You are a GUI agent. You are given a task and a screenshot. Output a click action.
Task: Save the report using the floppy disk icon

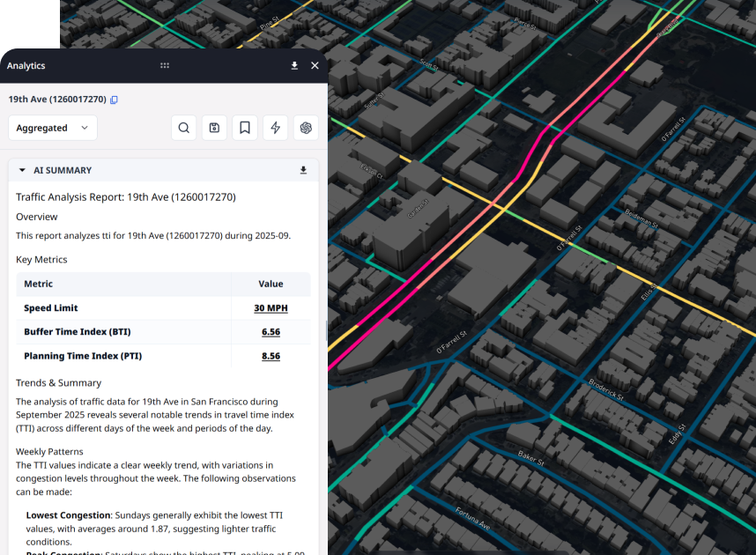(x=214, y=128)
